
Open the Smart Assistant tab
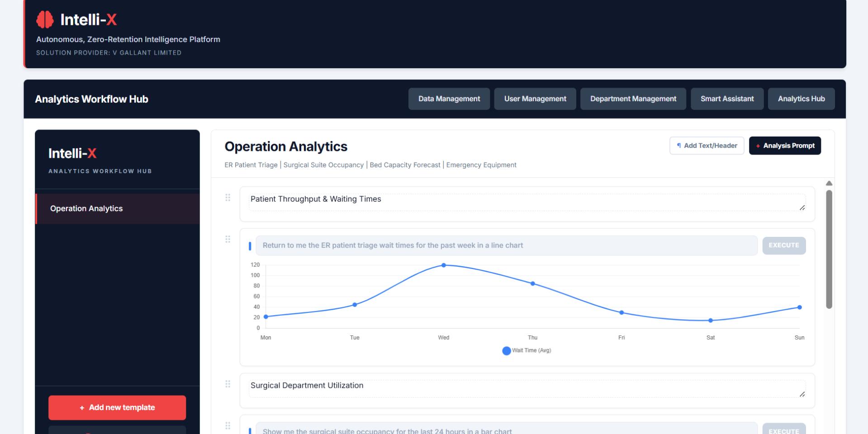click(727, 99)
